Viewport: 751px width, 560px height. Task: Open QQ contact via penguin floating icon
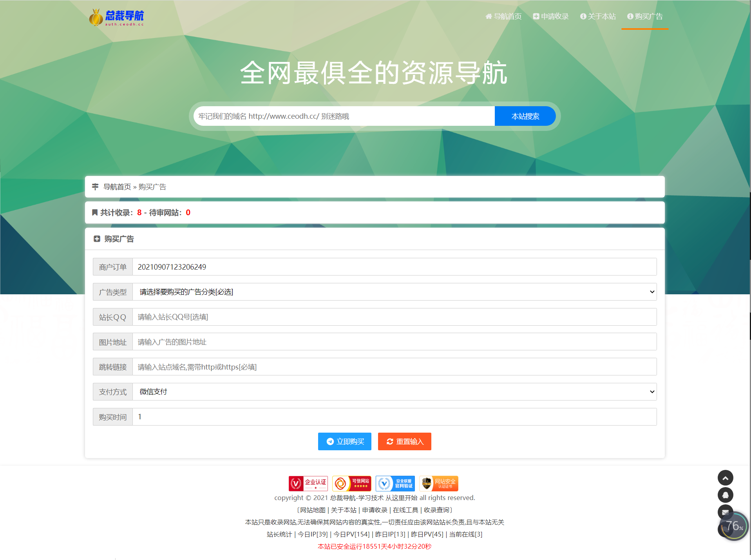pos(726,495)
